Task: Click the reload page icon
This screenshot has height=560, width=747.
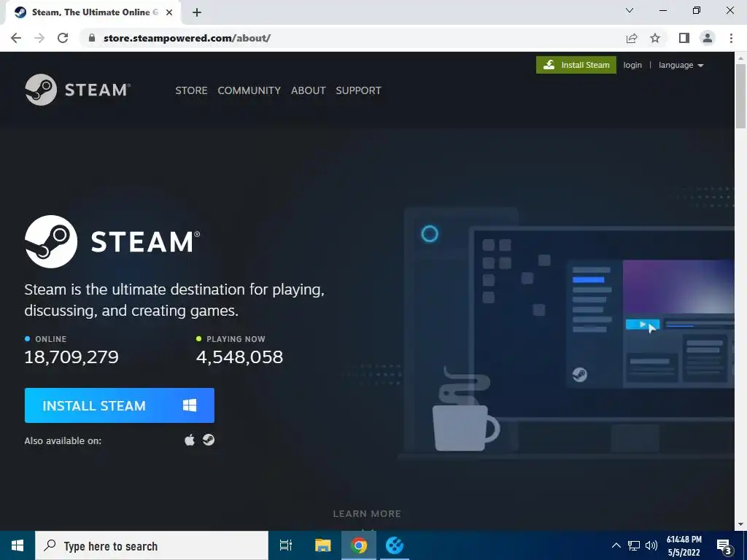Action: 63,38
